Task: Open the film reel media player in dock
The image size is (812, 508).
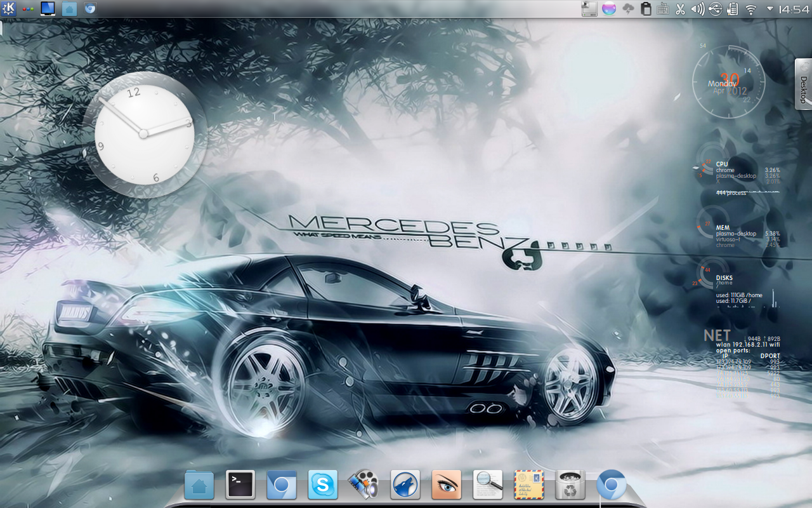Action: coord(364,485)
